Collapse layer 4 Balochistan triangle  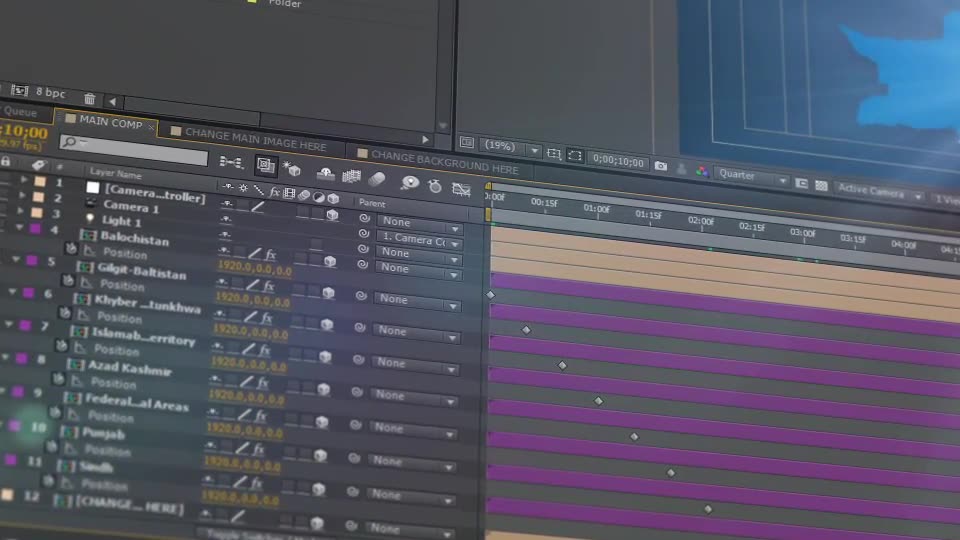(x=18, y=227)
